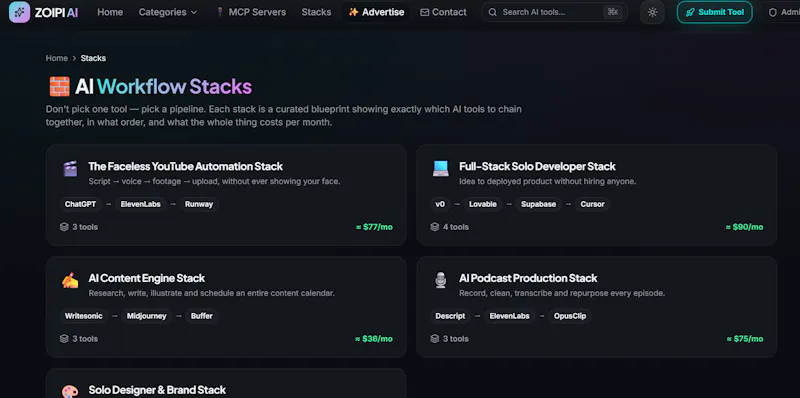The height and width of the screenshot is (398, 800).
Task: Click the ≈ $77/mo price
Action: click(374, 227)
